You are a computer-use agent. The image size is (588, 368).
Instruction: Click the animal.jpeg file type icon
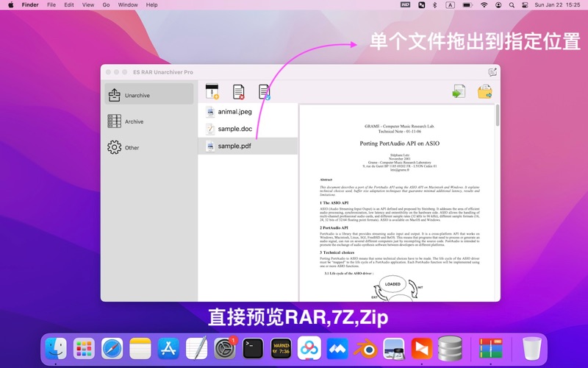(x=210, y=112)
